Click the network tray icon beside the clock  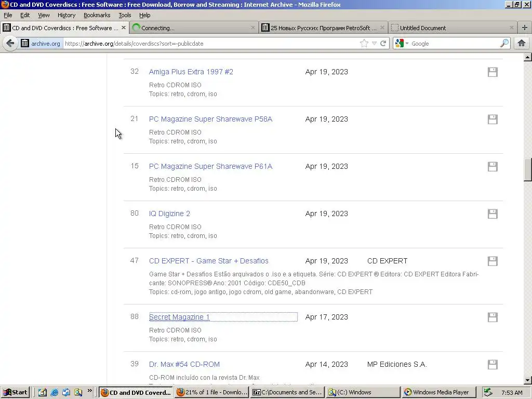coord(488,392)
